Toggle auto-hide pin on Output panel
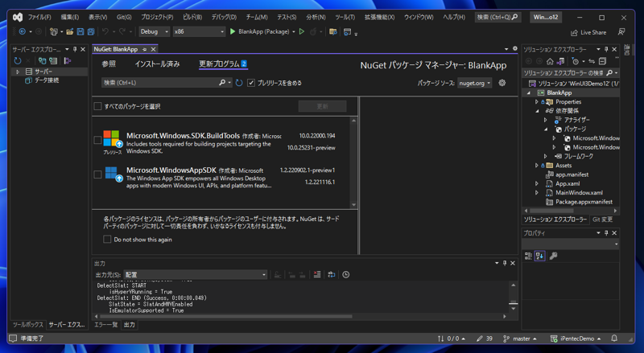The height and width of the screenshot is (353, 644). pyautogui.click(x=505, y=263)
